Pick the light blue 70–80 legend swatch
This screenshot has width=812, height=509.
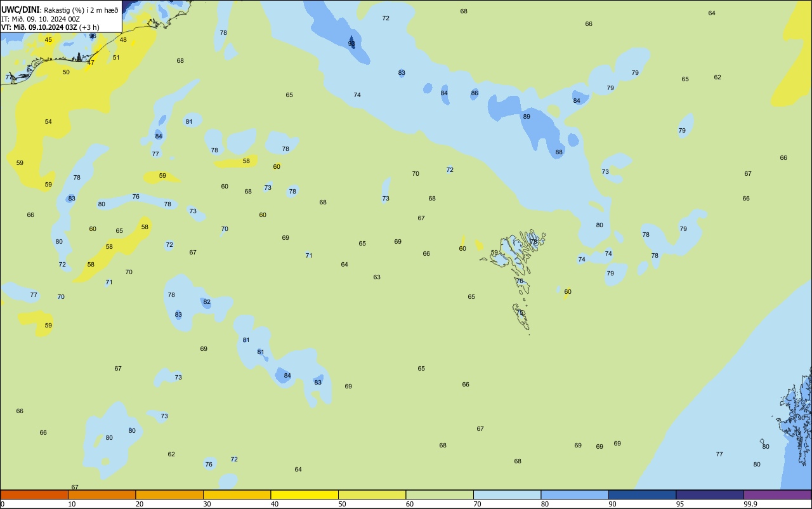tap(507, 494)
